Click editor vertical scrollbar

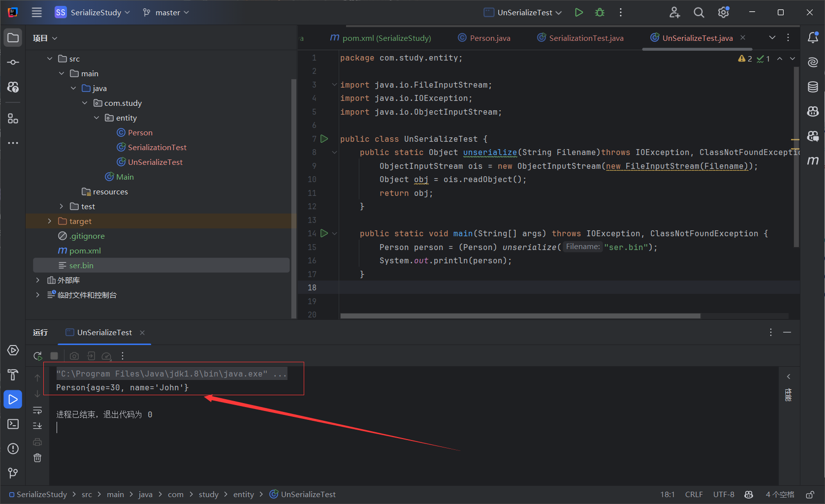pyautogui.click(x=796, y=157)
